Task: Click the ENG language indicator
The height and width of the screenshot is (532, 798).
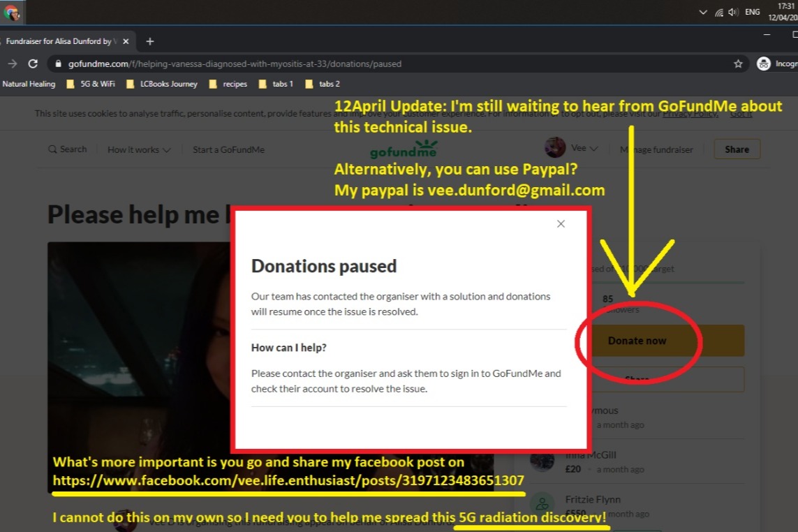Action: 753,12
